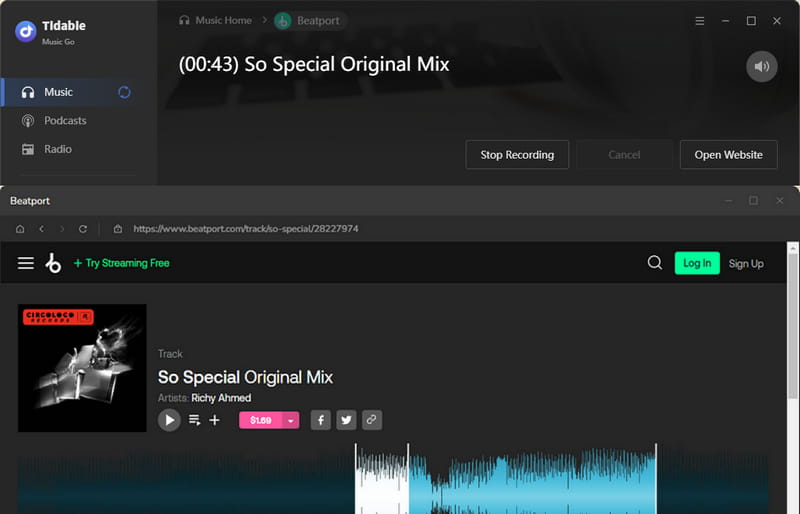Go to Music Home breadcrumb
Viewport: 800px width, 514px height.
point(223,20)
